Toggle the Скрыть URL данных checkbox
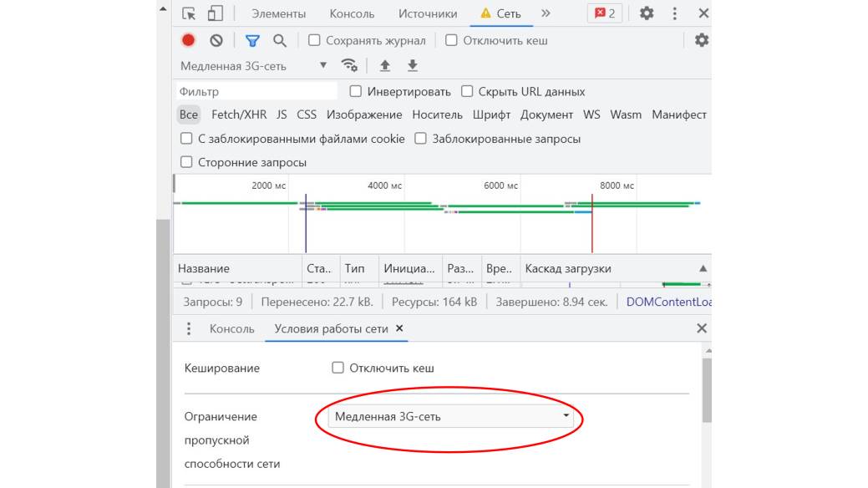The height and width of the screenshot is (488, 868). click(x=467, y=92)
